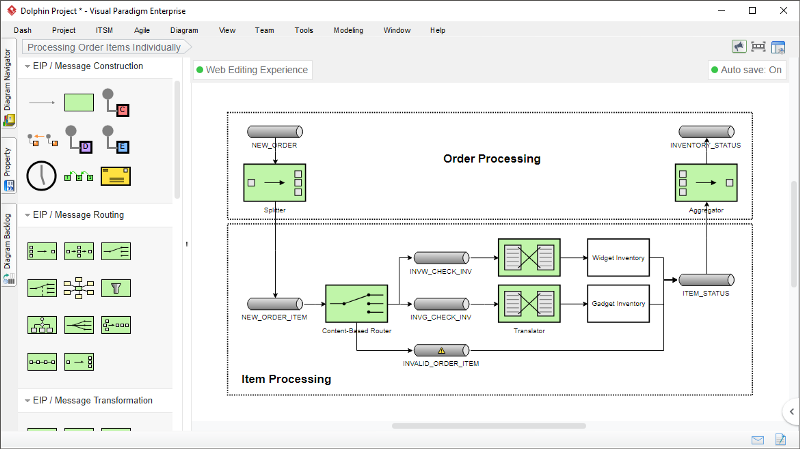Click the horizontal scrollbar below the diagram
This screenshot has height=449, width=800.
(461, 425)
